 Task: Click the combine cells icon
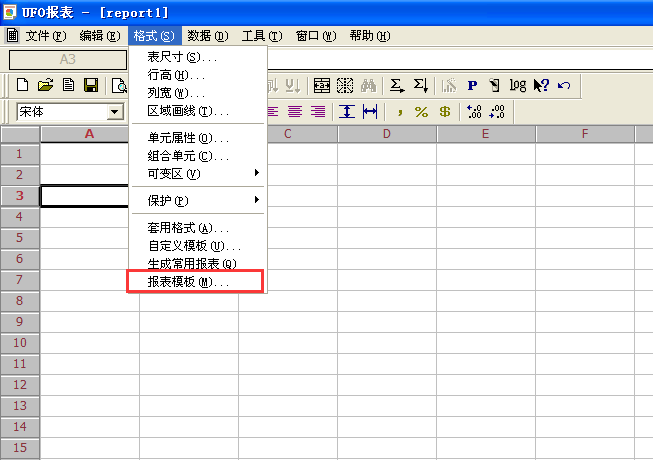point(322,85)
